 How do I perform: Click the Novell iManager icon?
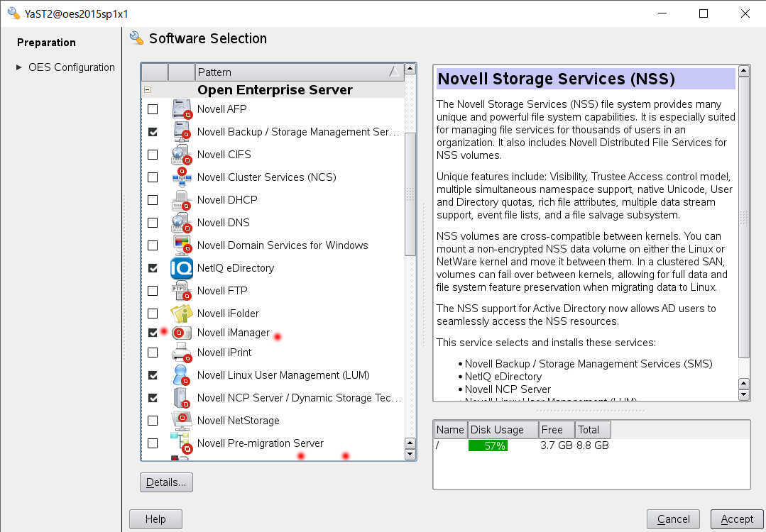[x=181, y=333]
